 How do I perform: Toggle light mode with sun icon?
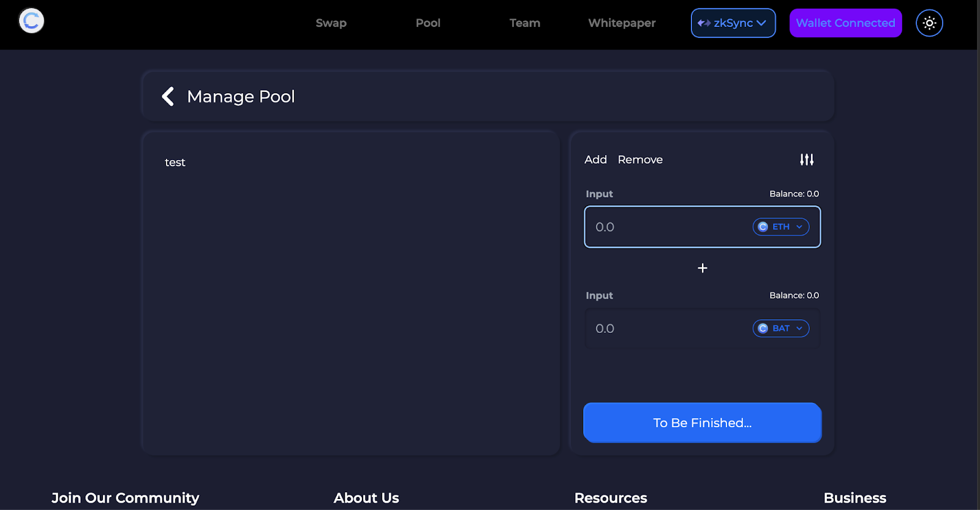(929, 23)
